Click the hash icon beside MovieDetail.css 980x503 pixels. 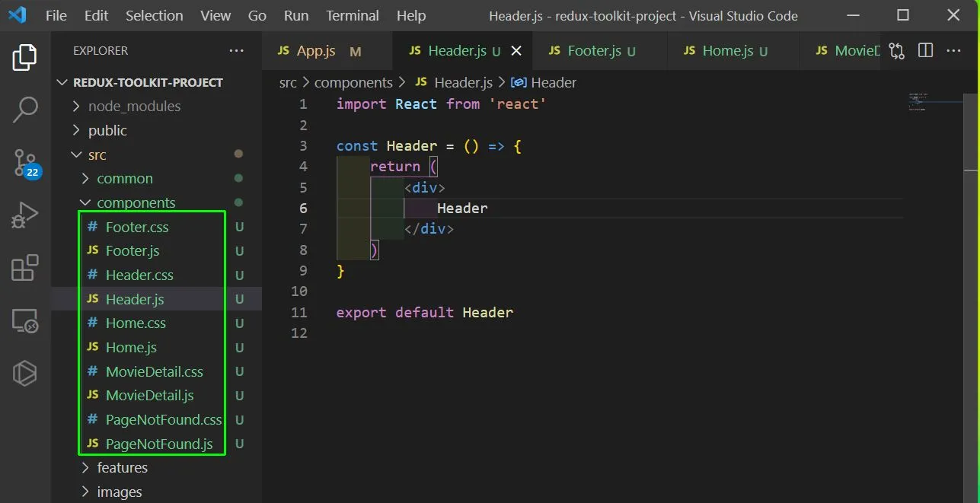(x=93, y=371)
